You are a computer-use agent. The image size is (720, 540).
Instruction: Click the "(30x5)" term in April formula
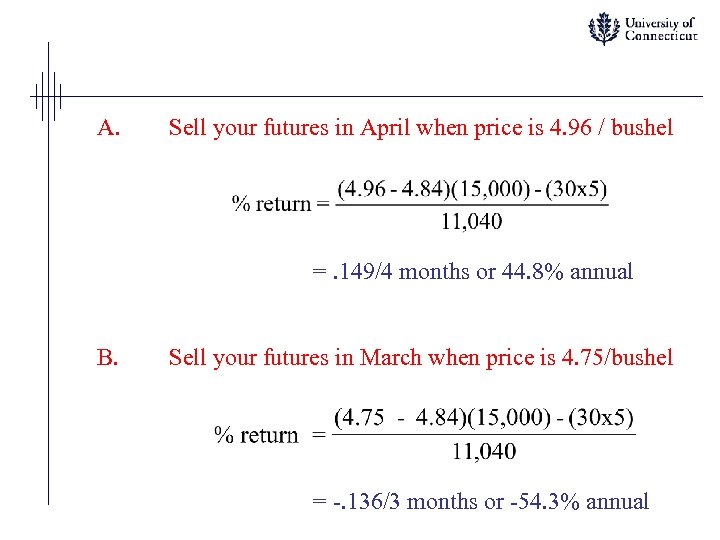[577, 188]
